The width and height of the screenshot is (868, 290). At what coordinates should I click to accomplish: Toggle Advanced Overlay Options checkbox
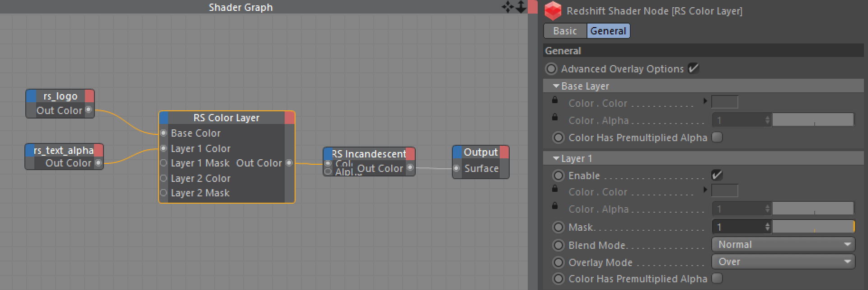[x=693, y=69]
